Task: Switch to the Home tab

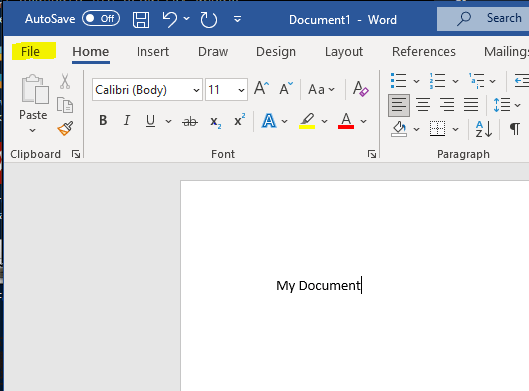Action: tap(91, 52)
